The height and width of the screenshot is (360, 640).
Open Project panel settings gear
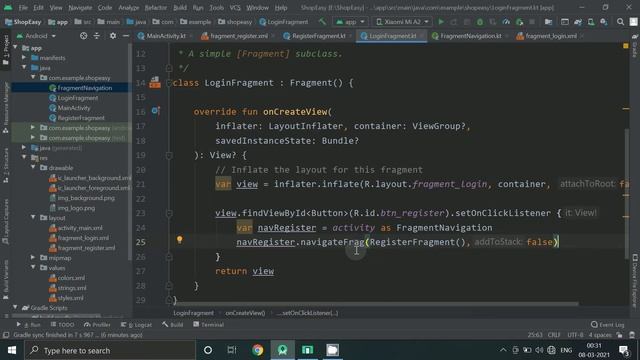tap(113, 36)
